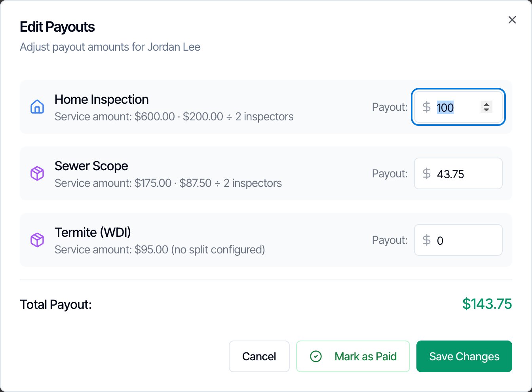Focus the Home Inspection payout field
This screenshot has height=392, width=532.
coord(458,107)
